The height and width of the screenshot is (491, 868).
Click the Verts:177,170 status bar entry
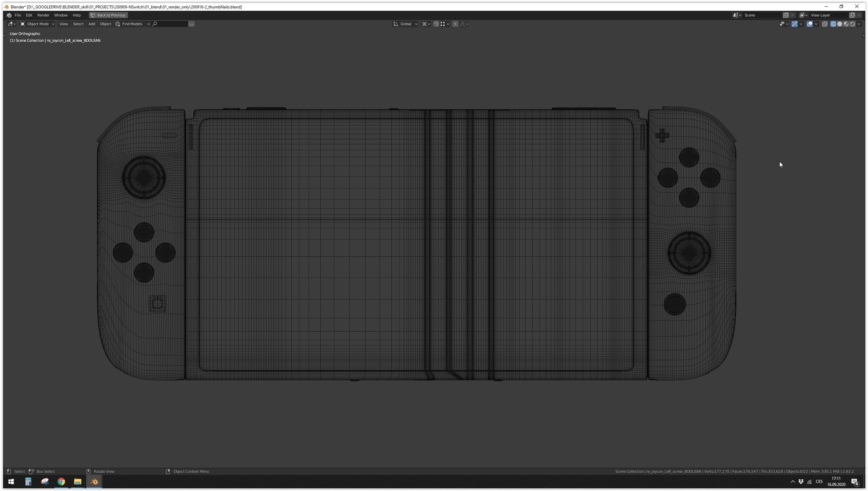717,471
